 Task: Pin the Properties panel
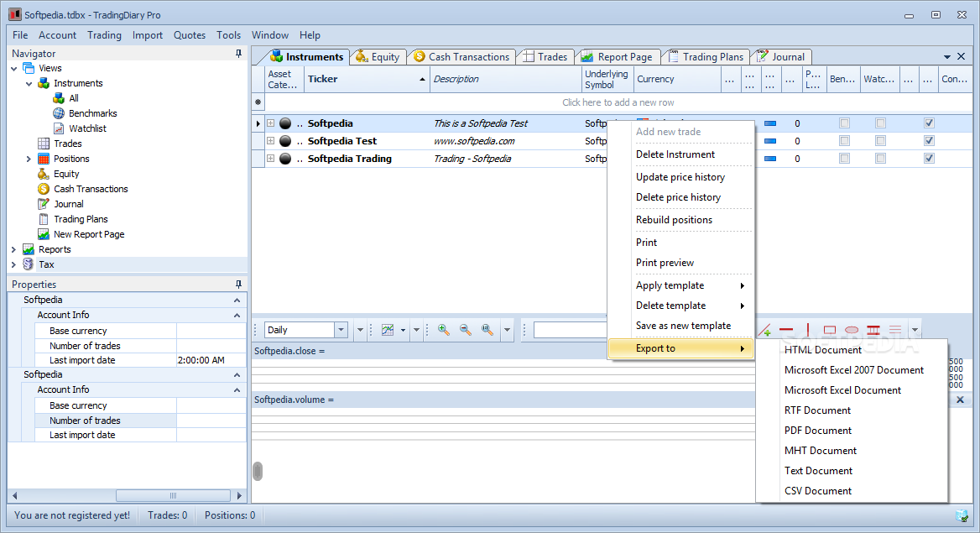[x=238, y=284]
